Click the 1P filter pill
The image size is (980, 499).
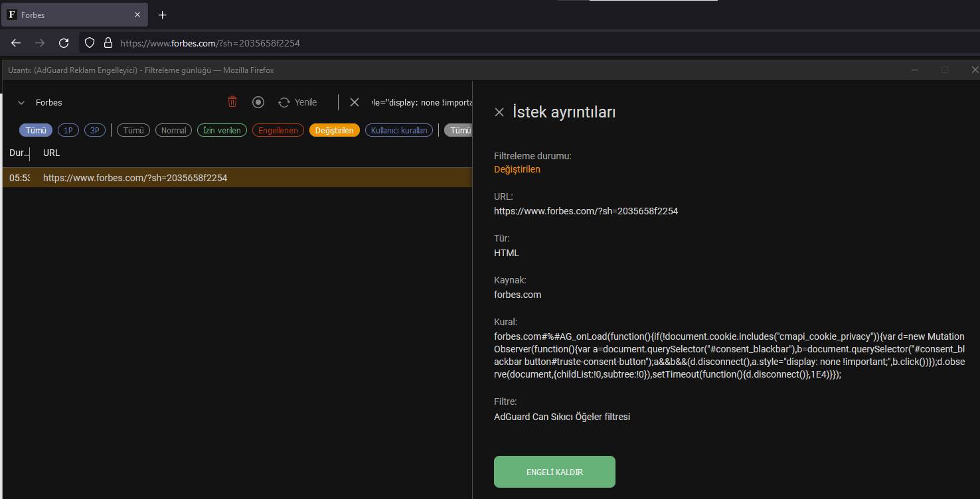68,130
